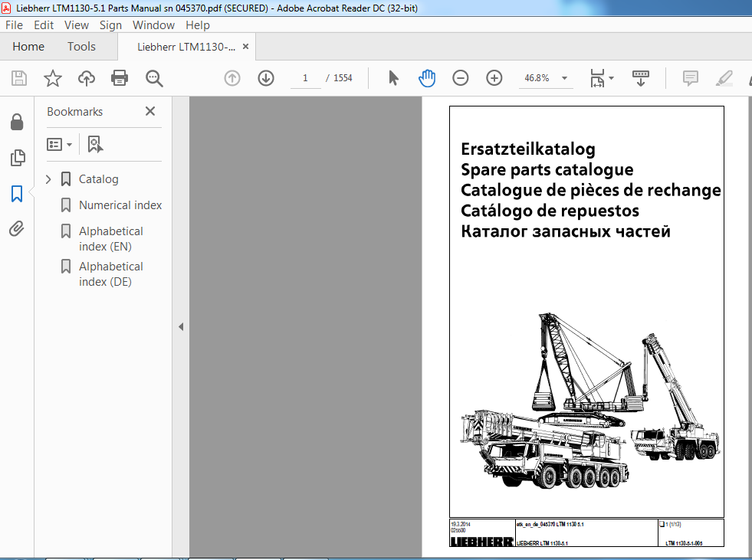The height and width of the screenshot is (560, 752).
Task: Jump to Alphabetical index (EN) bookmark
Action: (111, 239)
